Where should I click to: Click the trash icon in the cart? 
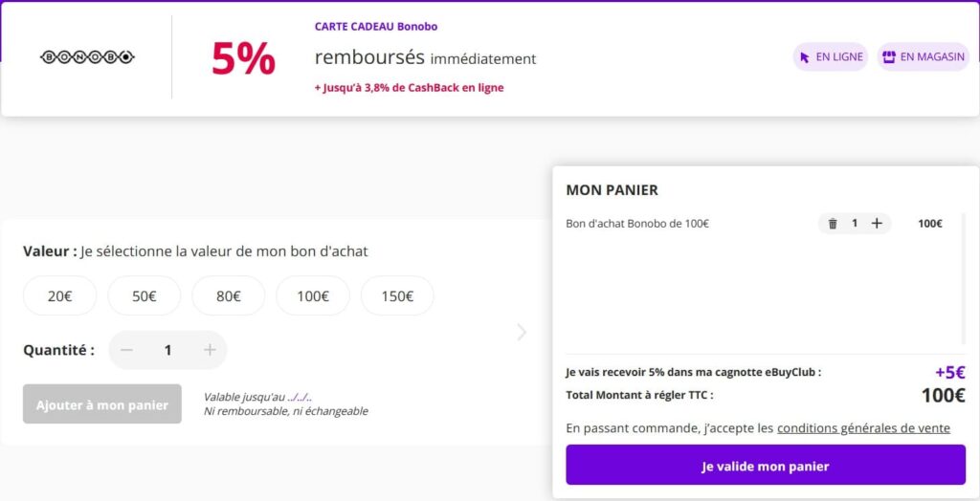833,224
